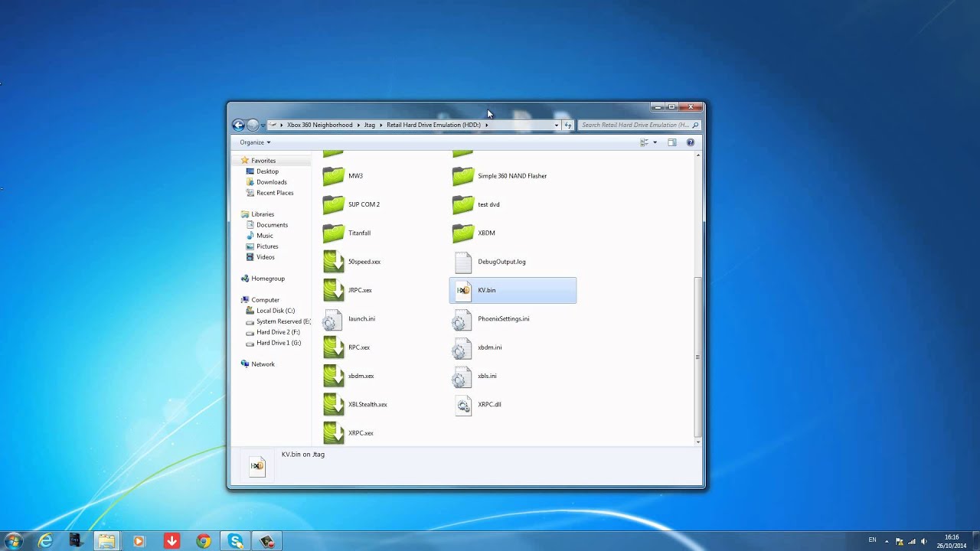Click the Explorer Forward arrow button
980x551 pixels.
(x=253, y=125)
